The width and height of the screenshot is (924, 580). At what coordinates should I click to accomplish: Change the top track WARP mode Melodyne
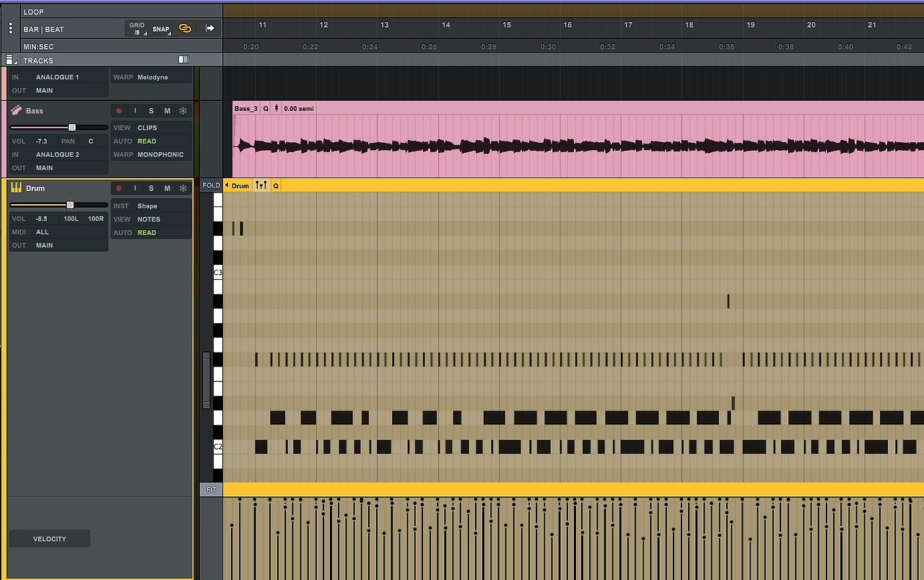coord(152,76)
